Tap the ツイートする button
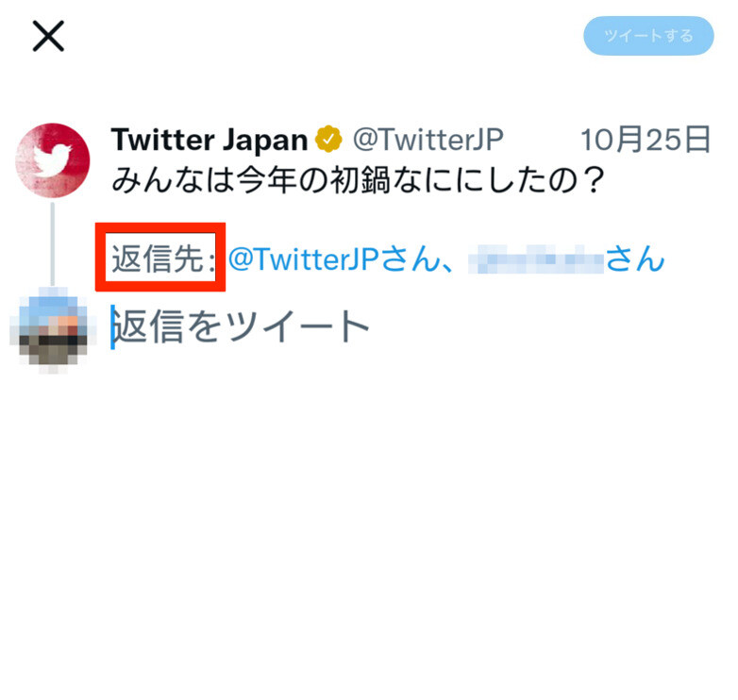738x700 pixels. pos(648,36)
